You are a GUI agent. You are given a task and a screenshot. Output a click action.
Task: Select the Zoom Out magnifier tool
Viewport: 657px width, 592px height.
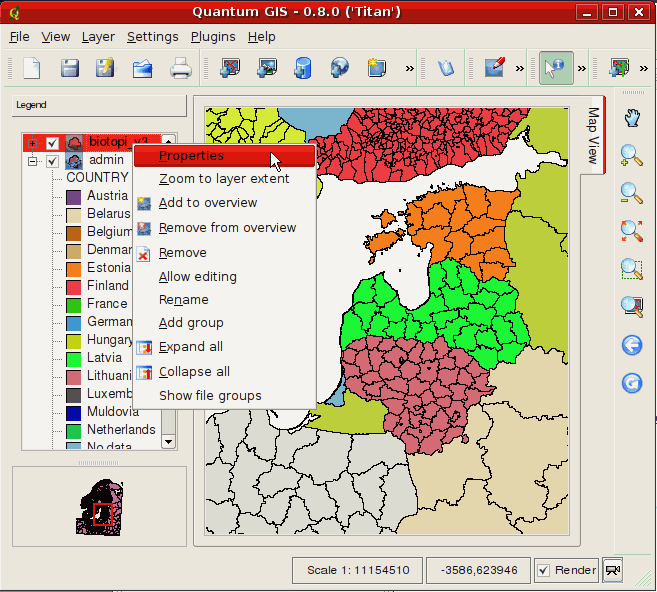click(632, 194)
